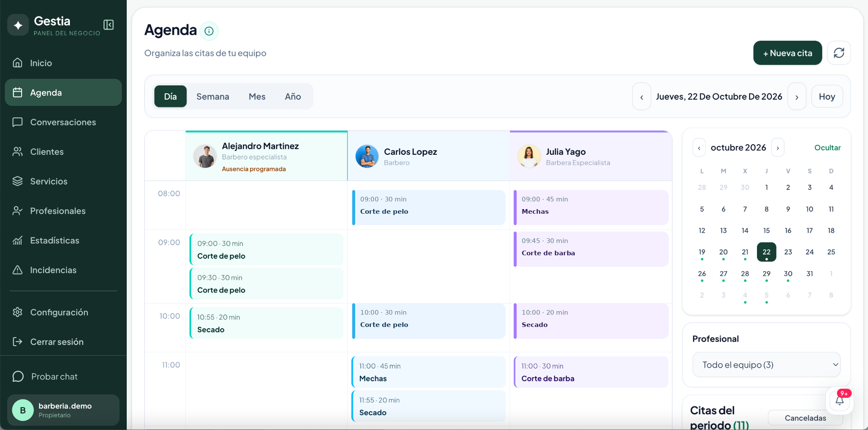
Task: Click Alejandro Martinez avatar photo
Action: (x=205, y=156)
